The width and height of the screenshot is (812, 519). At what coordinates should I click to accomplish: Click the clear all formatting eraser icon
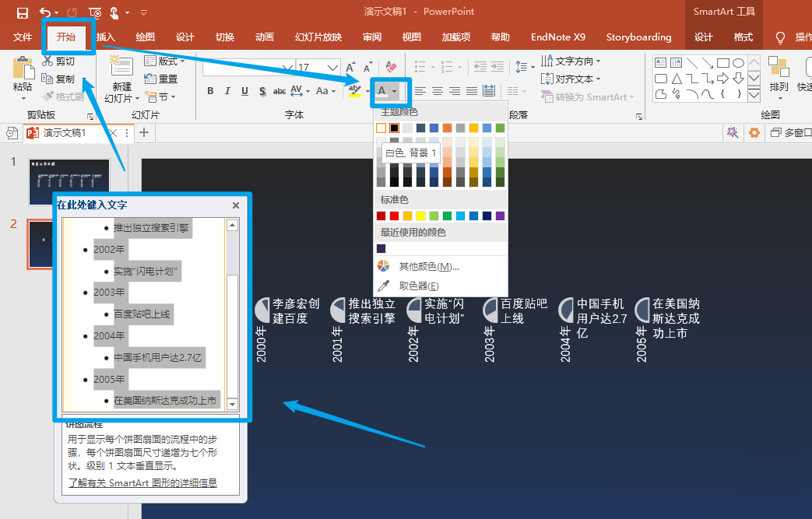[391, 67]
